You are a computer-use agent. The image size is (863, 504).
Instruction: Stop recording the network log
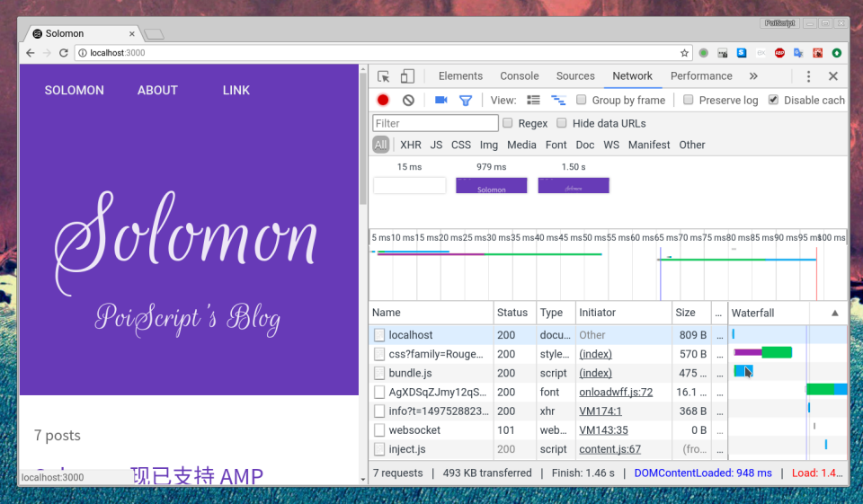[383, 101]
